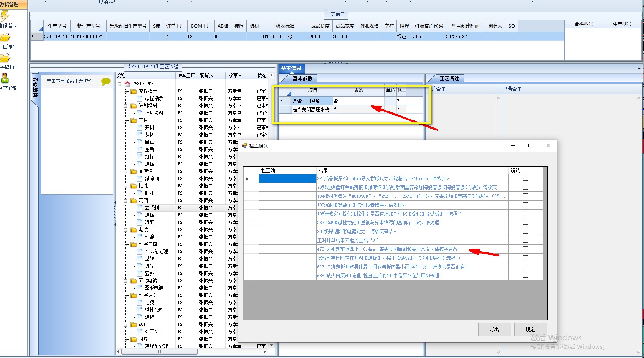Collapse the 外层蚀刻 folder node

(x=126, y=295)
